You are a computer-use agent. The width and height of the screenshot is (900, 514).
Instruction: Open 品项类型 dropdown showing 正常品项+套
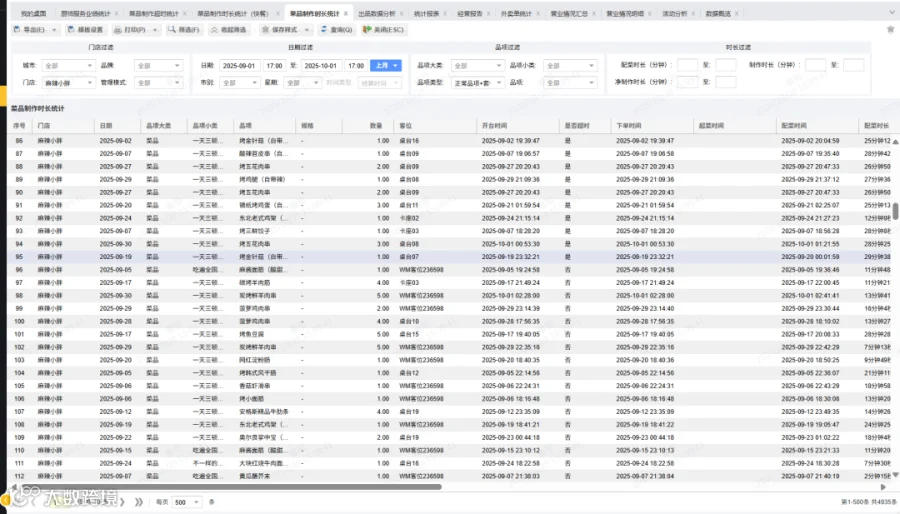tap(477, 83)
